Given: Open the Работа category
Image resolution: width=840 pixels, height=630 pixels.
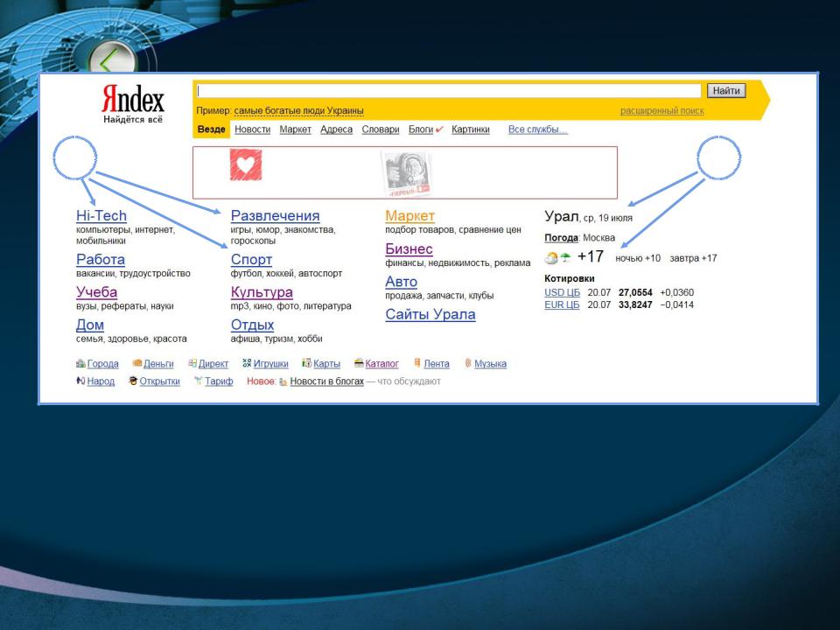Looking at the screenshot, I should [x=101, y=259].
